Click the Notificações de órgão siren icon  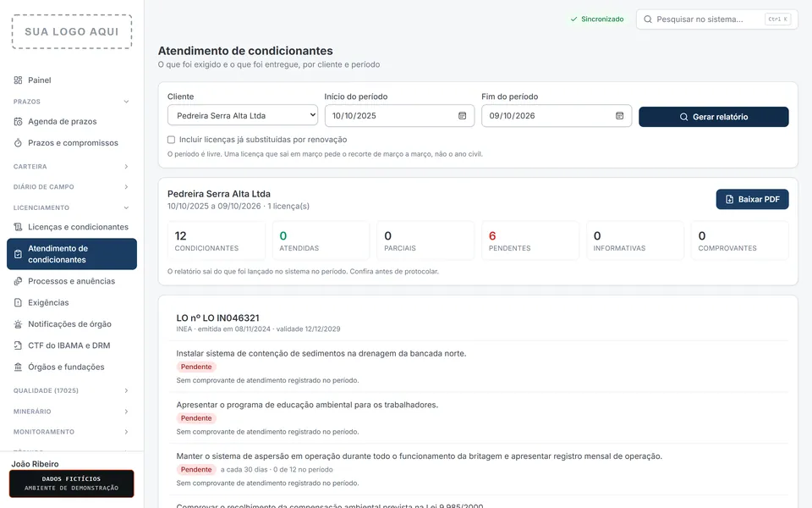click(x=18, y=324)
